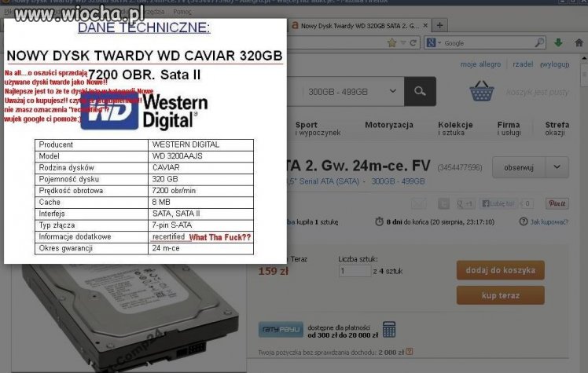Click the Liczba sztuk quantity field
Image resolution: width=588 pixels, height=373 pixels.
click(355, 271)
